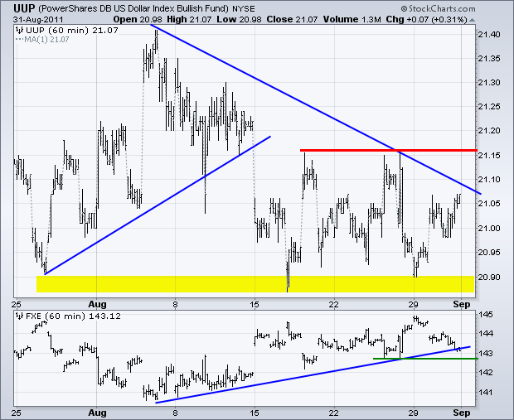Click the UUP ticker symbol title
The width and height of the screenshot is (514, 420).
coord(24,7)
